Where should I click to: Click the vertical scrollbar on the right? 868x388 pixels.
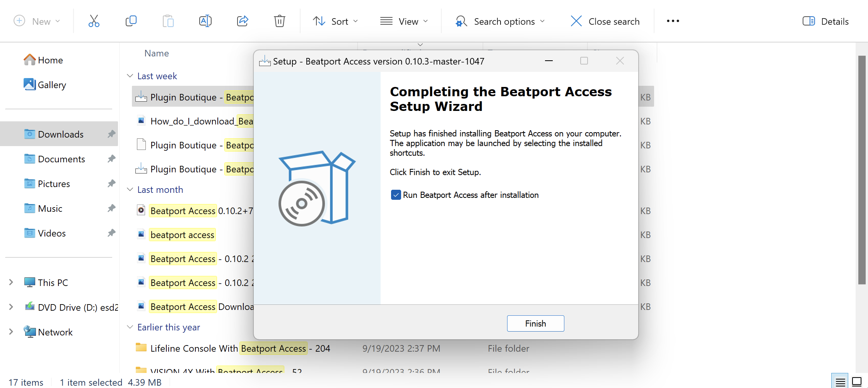[x=862, y=170]
